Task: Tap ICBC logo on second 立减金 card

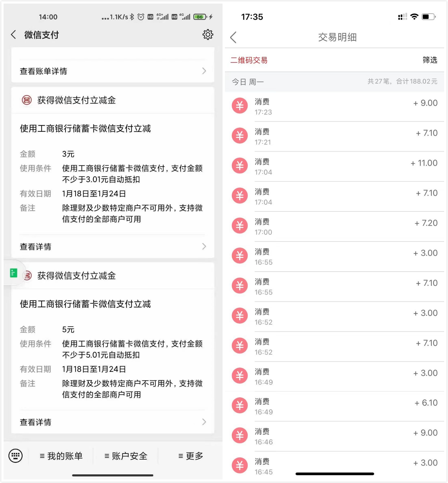Action: click(27, 276)
